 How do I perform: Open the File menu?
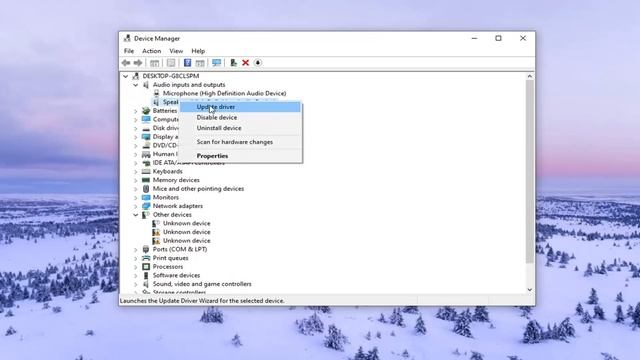[129, 51]
